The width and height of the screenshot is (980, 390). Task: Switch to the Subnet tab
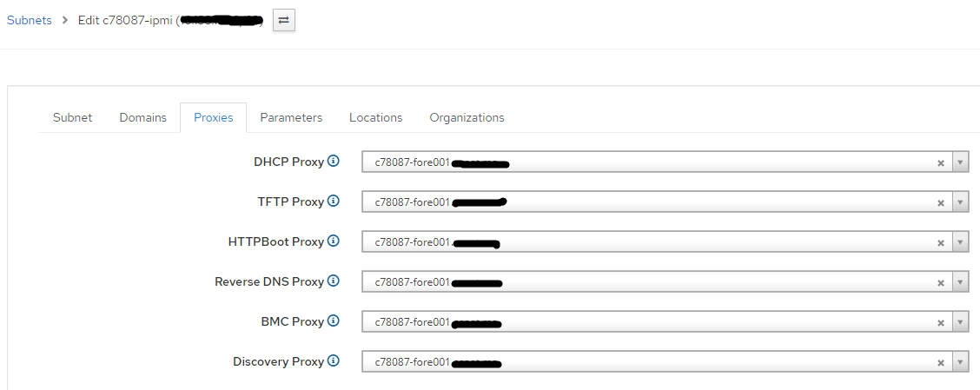pyautogui.click(x=72, y=117)
